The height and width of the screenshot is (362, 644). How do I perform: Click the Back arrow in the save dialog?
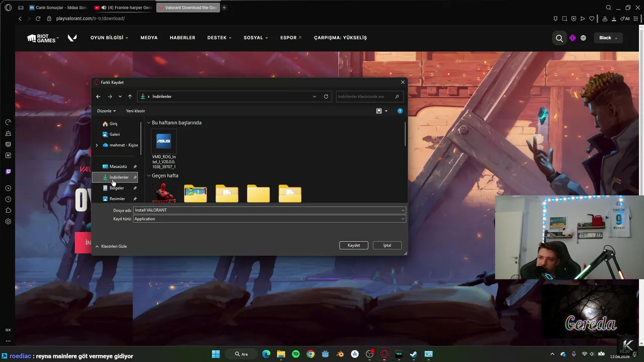pyautogui.click(x=98, y=97)
